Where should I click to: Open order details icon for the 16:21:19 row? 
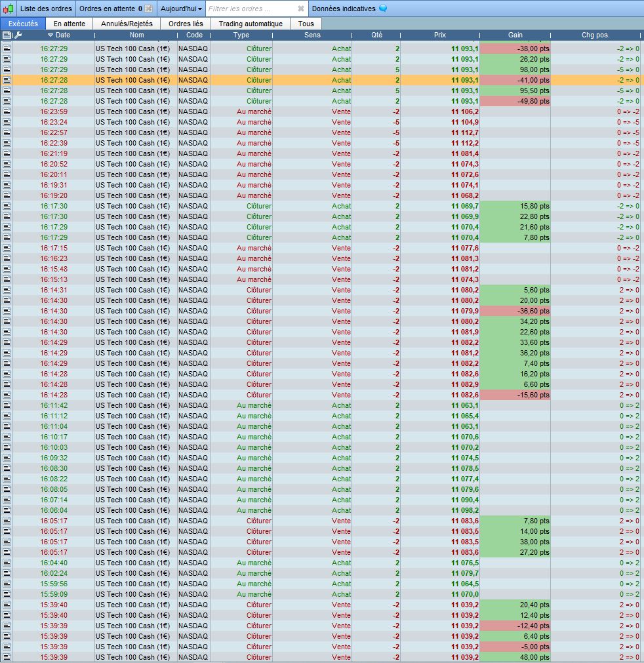pyautogui.click(x=7, y=154)
